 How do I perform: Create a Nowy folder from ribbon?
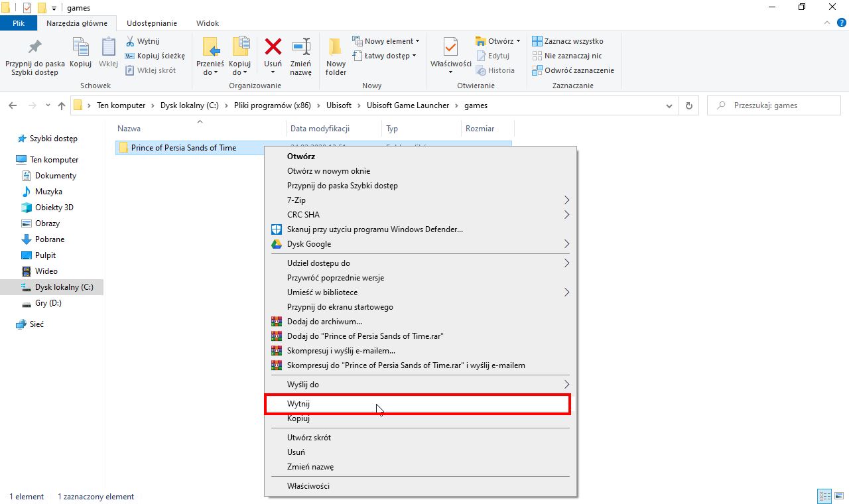336,56
